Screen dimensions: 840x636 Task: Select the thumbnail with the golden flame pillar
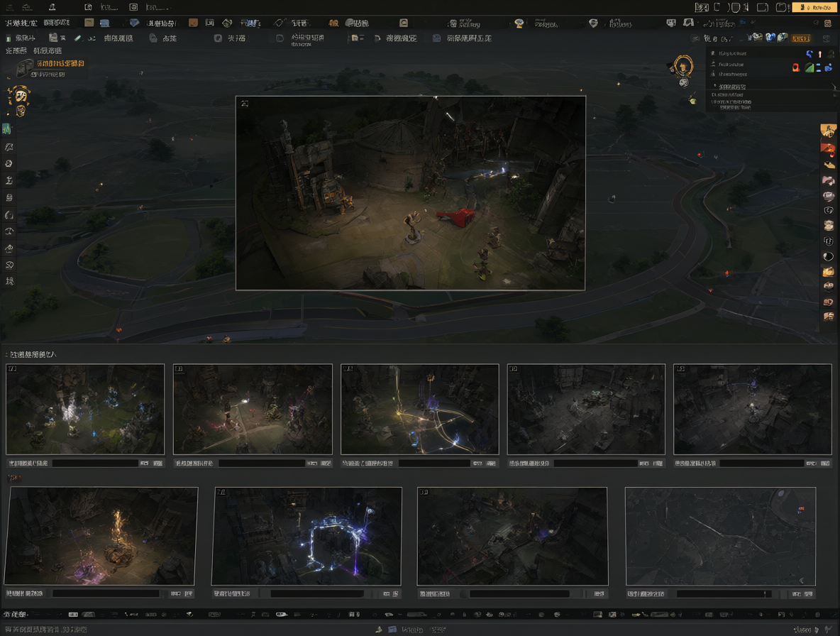[101, 536]
